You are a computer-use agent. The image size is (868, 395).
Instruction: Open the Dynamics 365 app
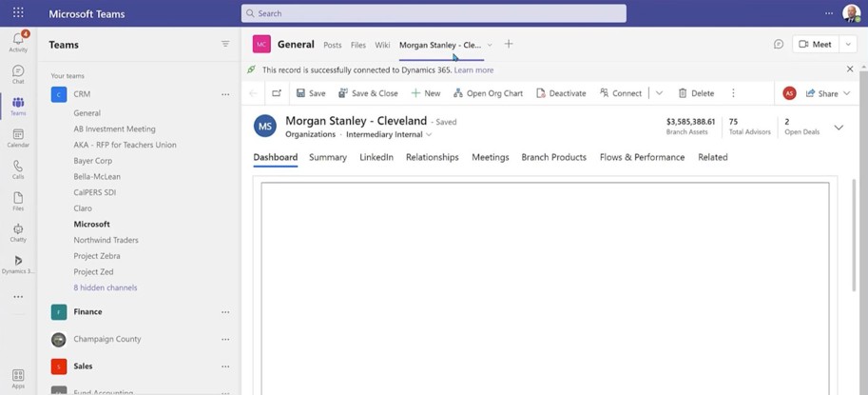tap(18, 265)
